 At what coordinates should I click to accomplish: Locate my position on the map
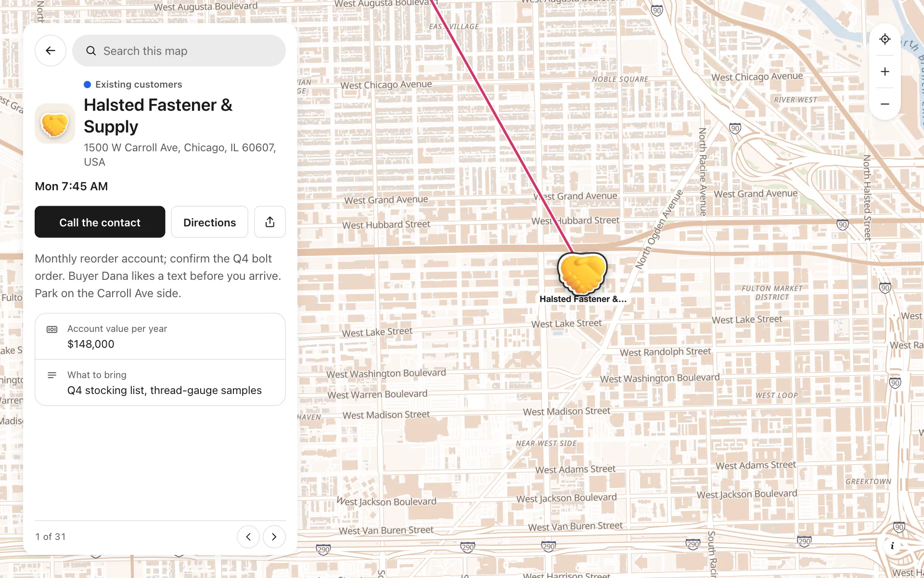pyautogui.click(x=885, y=39)
